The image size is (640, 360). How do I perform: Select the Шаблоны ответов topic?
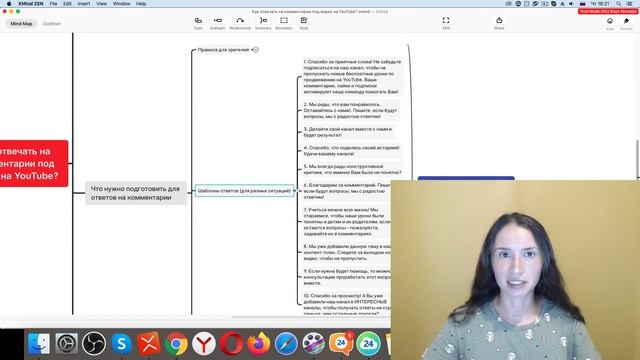(x=244, y=191)
